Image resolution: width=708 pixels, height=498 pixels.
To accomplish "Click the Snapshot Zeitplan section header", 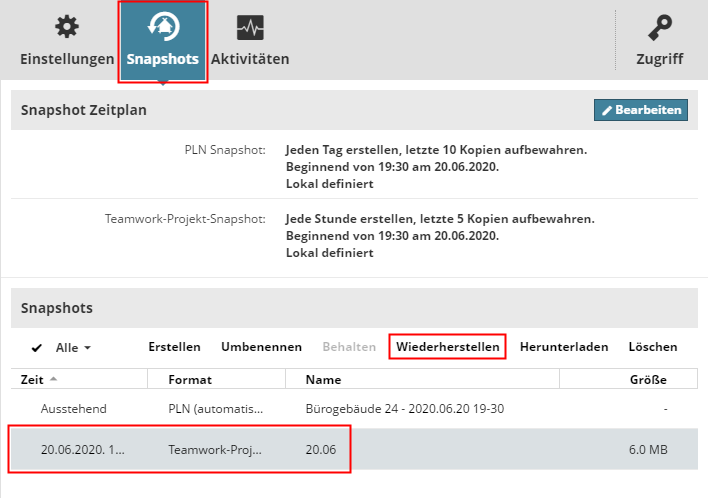I will point(354,110).
